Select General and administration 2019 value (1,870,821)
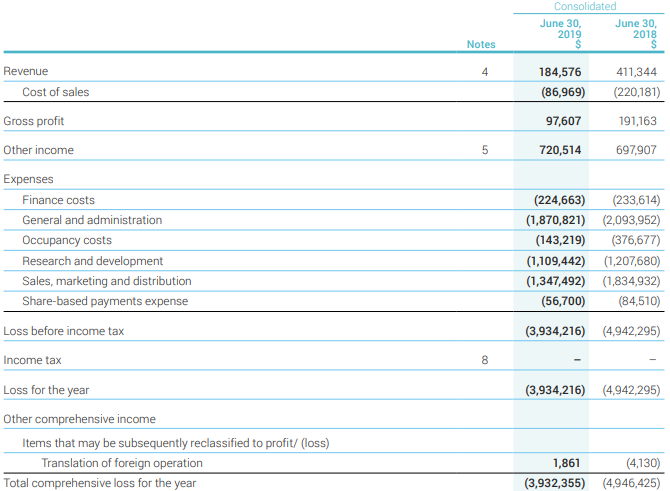 pos(555,220)
